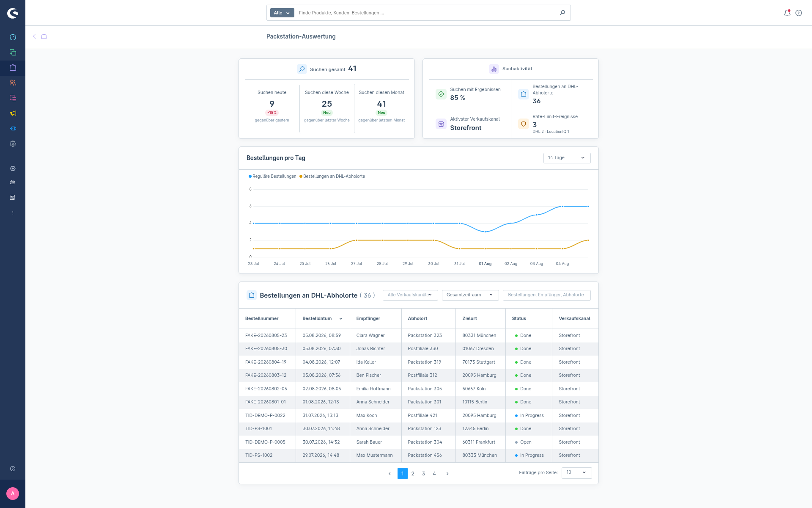Go to pagination page 3
812x508 pixels.
pyautogui.click(x=423, y=474)
